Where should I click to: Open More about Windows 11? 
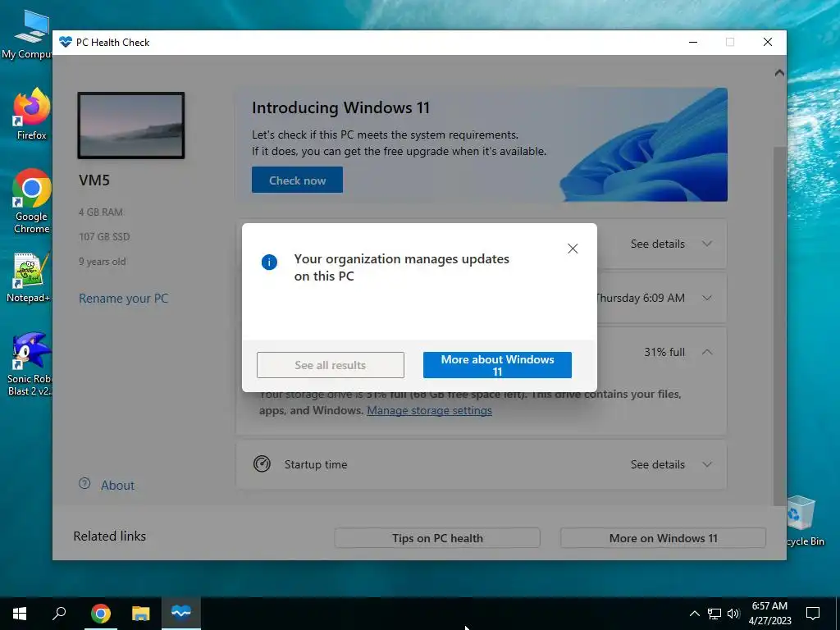tap(497, 365)
